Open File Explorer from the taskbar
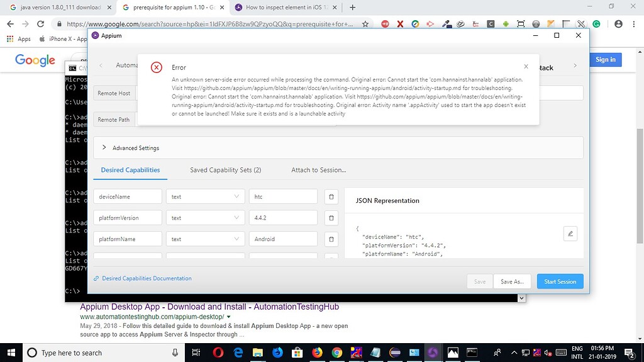The image size is (644, 362). pos(257,353)
